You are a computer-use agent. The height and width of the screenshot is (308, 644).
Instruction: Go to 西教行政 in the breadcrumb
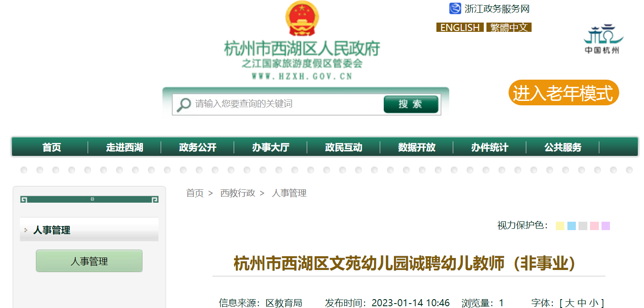point(238,193)
